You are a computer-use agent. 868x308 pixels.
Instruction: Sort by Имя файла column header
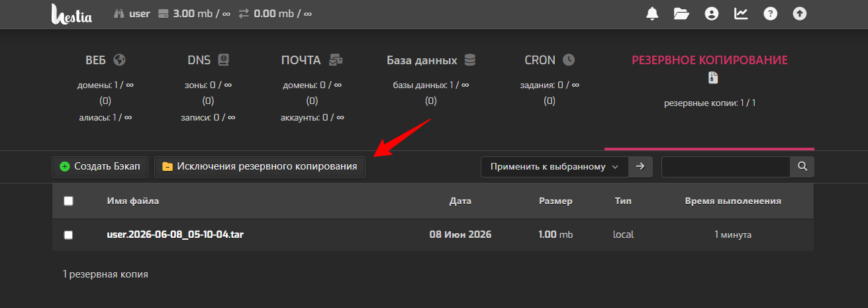pos(132,201)
